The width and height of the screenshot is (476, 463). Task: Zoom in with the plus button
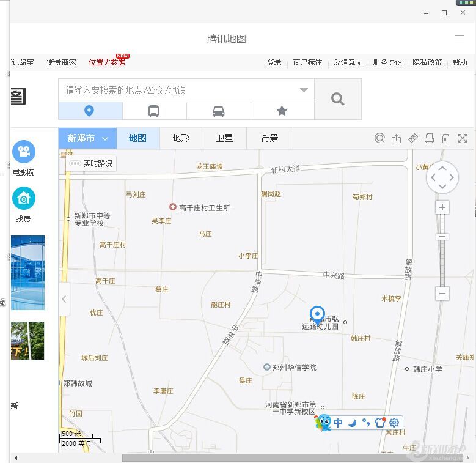tap(442, 207)
